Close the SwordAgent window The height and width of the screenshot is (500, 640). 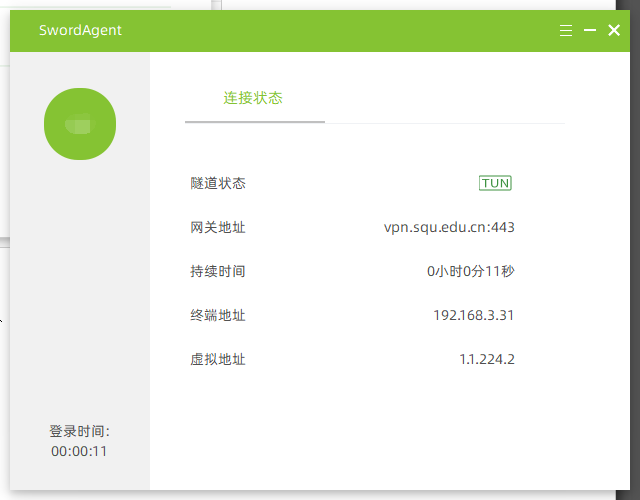pos(614,31)
